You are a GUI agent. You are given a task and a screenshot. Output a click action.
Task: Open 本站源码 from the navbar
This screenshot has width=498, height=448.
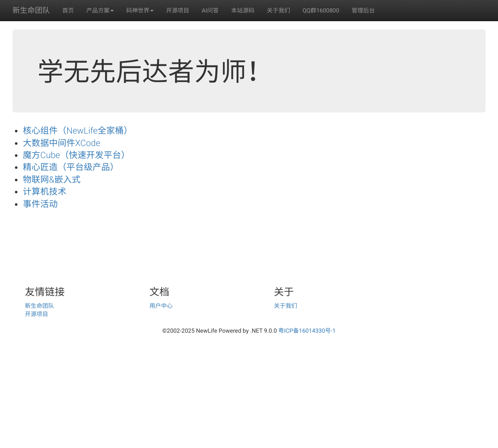tap(243, 10)
